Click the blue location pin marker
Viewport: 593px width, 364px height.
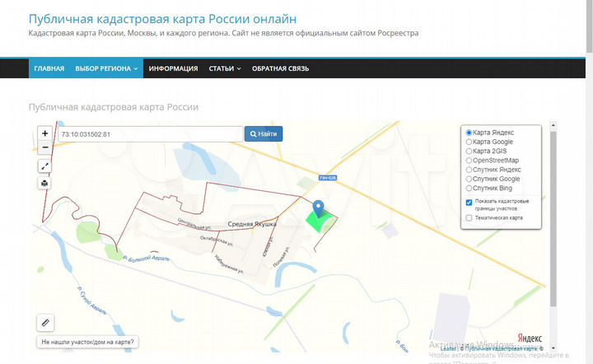319,208
